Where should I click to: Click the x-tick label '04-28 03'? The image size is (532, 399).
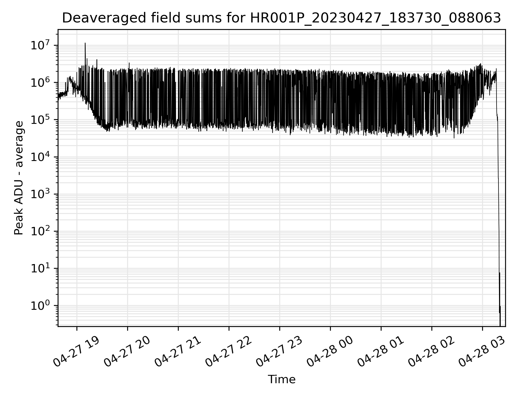(x=482, y=351)
